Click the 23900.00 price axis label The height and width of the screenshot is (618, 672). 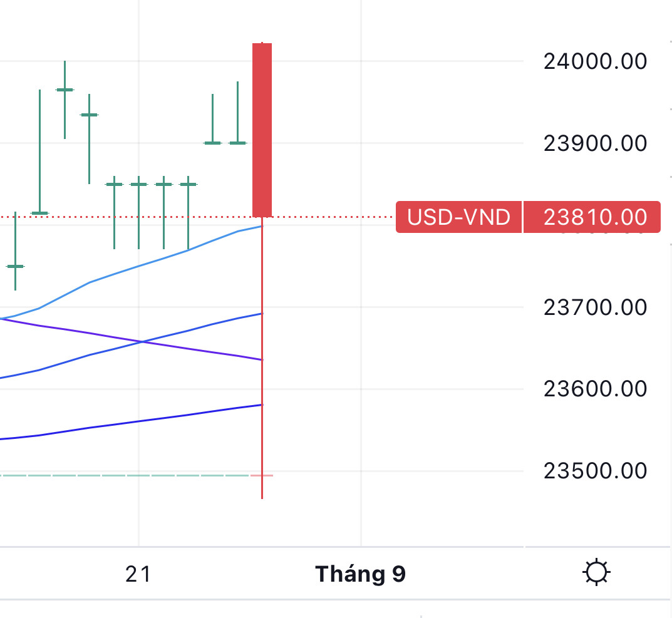[x=595, y=143]
